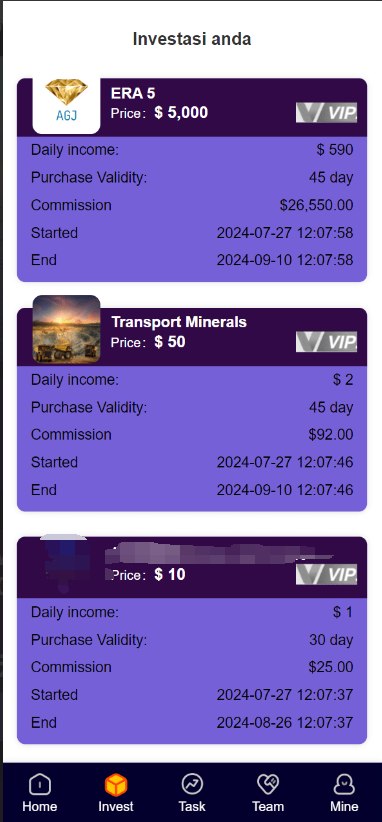
Task: Open the Transport Minerals mining truck thumbnail
Action: point(67,329)
